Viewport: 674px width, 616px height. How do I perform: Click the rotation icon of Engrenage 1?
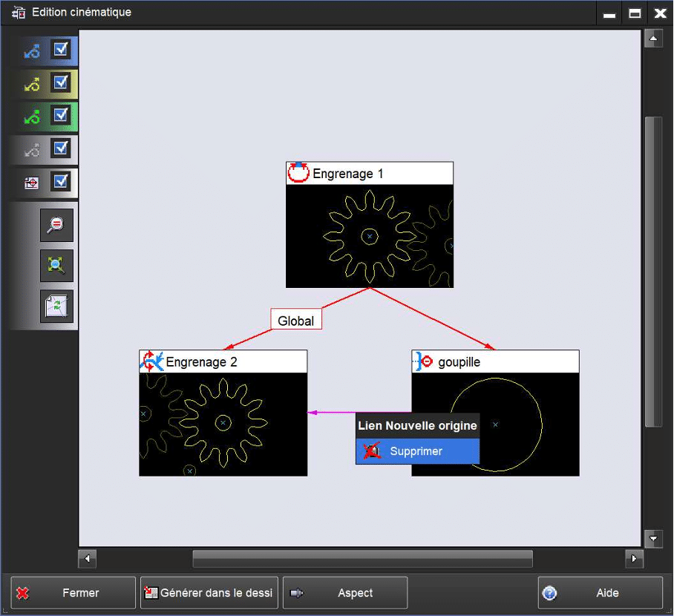[x=298, y=173]
